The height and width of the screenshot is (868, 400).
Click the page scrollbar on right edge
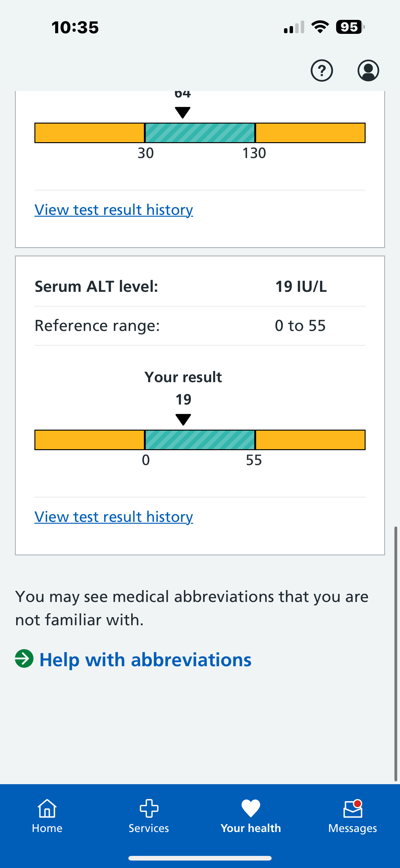396,654
